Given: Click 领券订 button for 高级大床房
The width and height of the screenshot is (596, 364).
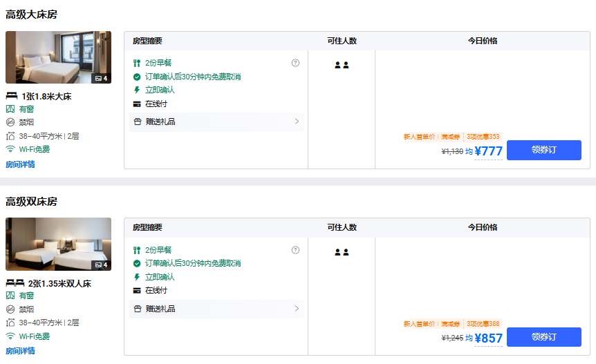Looking at the screenshot, I should pos(544,150).
